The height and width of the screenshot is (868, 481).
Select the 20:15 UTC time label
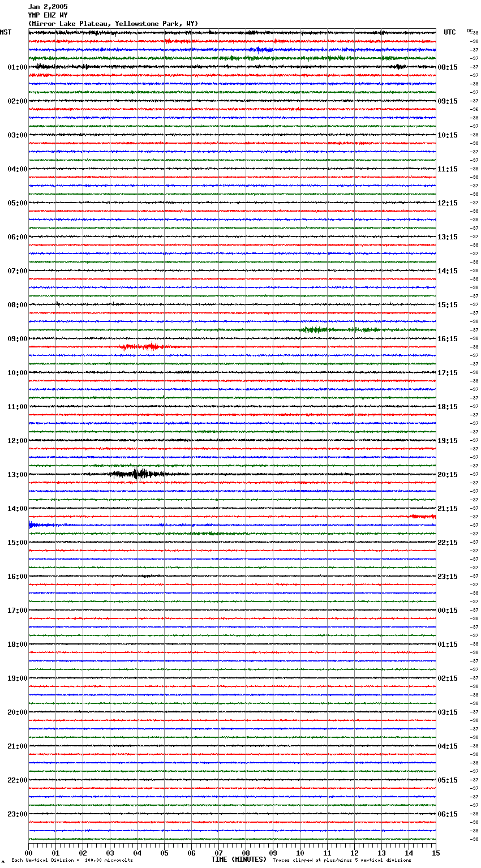click(448, 475)
